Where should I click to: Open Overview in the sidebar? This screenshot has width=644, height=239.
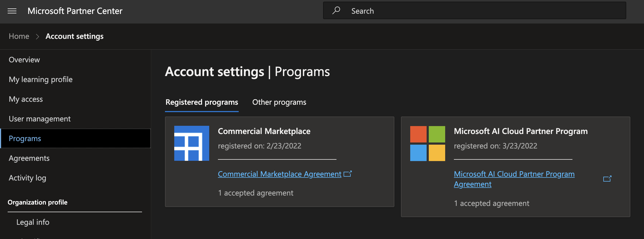(x=24, y=60)
